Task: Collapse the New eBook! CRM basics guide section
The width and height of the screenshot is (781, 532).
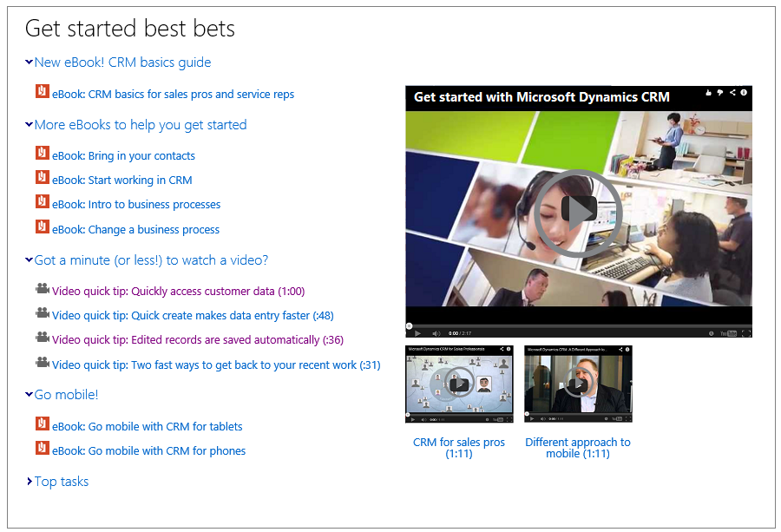Action: (30, 62)
